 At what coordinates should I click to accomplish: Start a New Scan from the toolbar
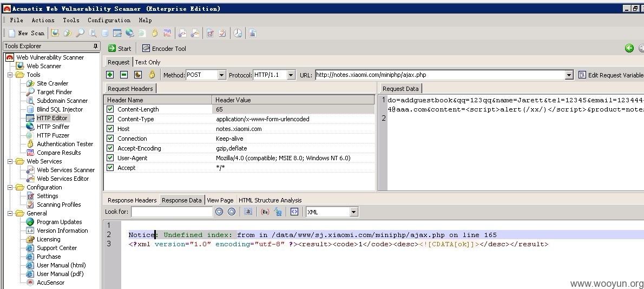coord(27,33)
